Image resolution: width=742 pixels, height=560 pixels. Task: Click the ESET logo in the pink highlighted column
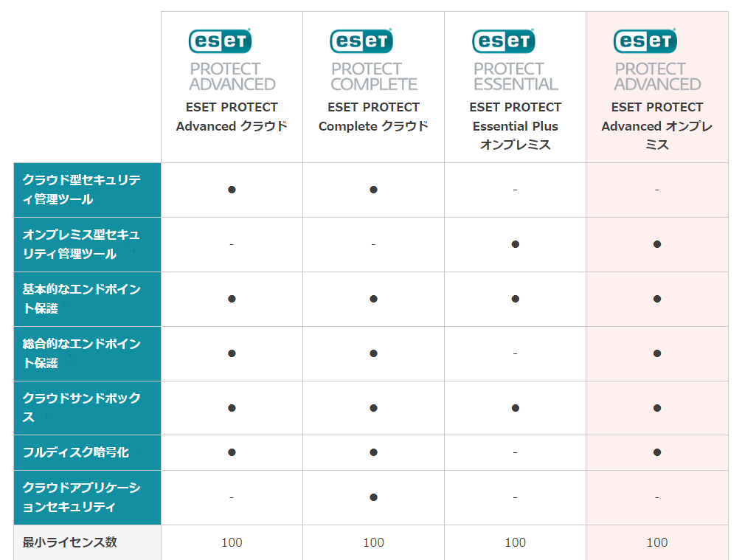pyautogui.click(x=645, y=41)
